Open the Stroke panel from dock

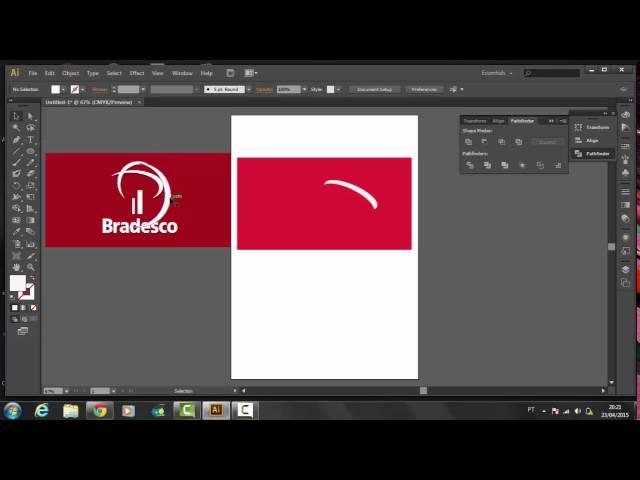625,191
